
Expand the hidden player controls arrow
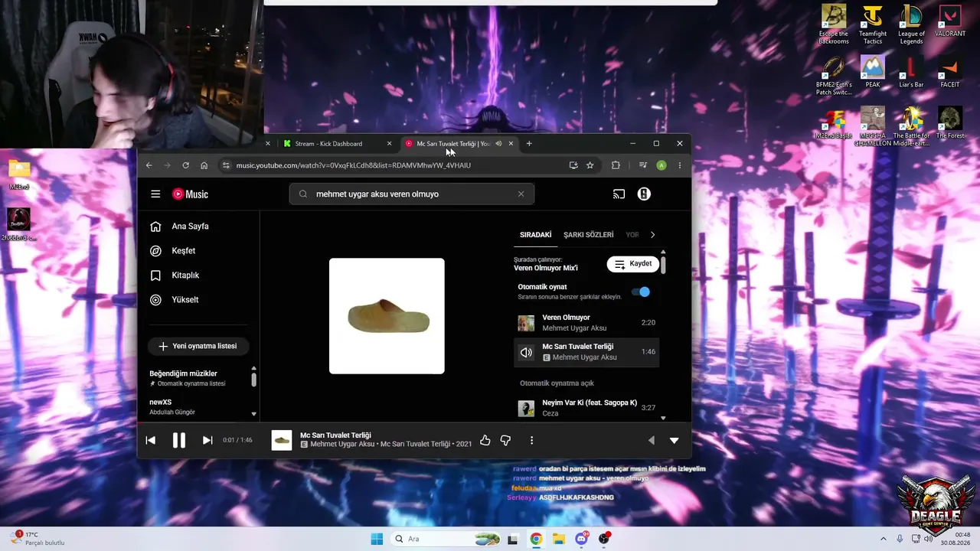652,440
